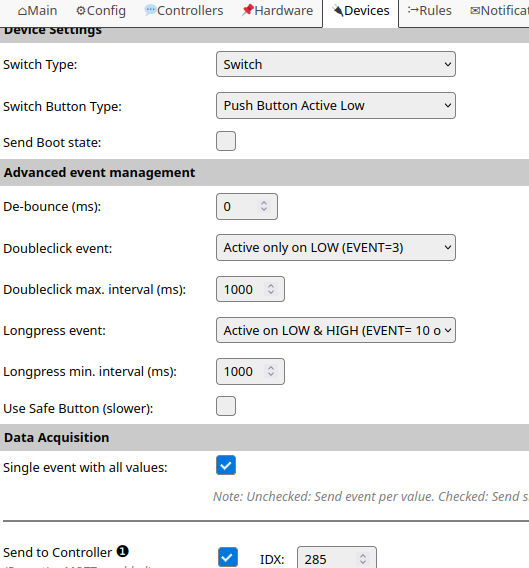Open the Rules tab

click(x=430, y=11)
